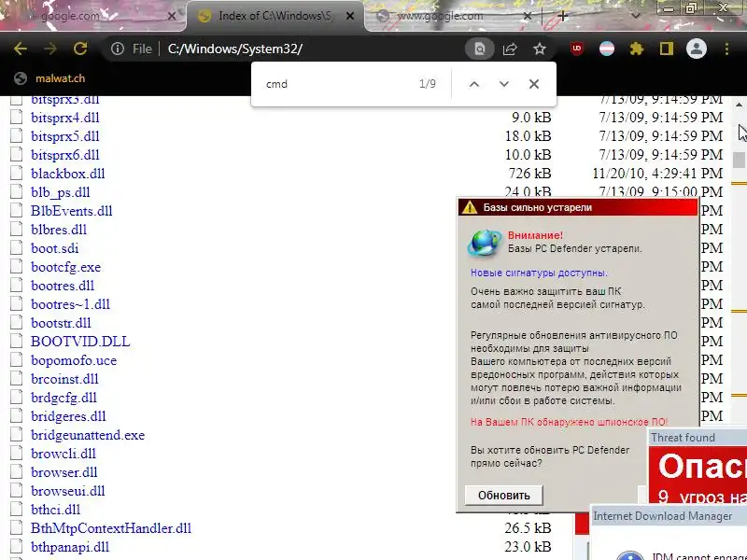Open BlbEvents.dll file link
The image size is (747, 560).
point(72,211)
